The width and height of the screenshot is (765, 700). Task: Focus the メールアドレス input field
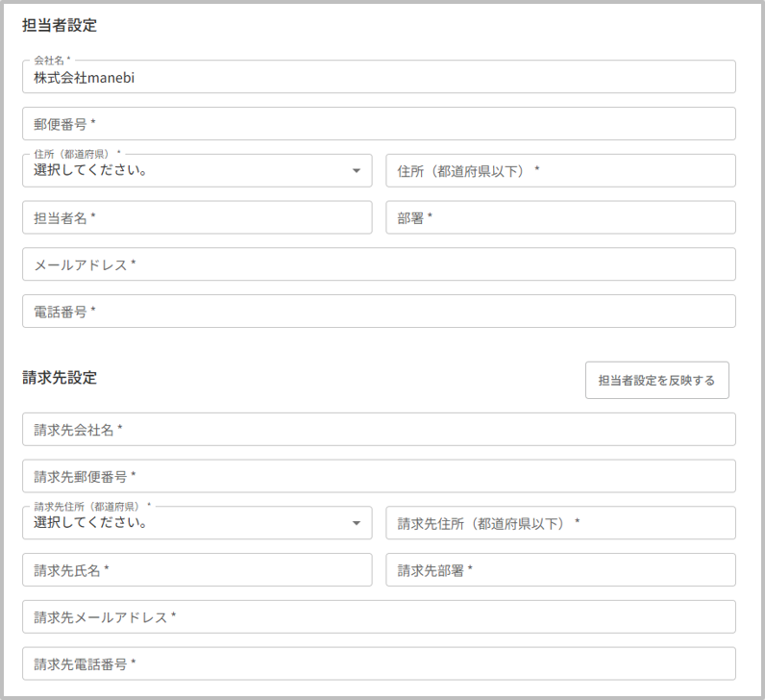click(x=379, y=264)
